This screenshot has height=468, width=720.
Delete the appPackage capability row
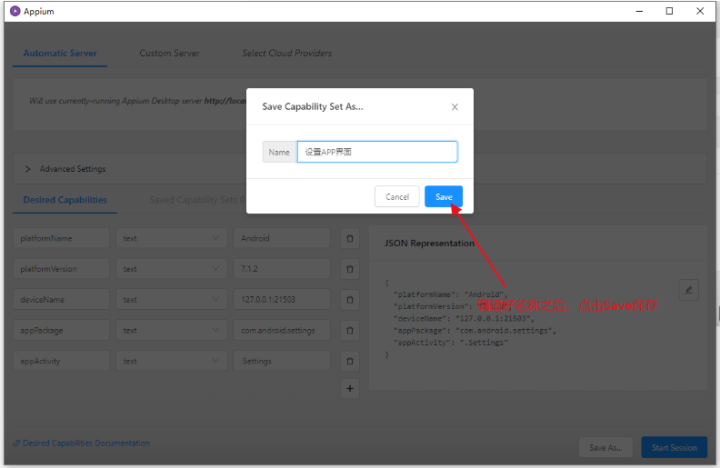(x=350, y=330)
